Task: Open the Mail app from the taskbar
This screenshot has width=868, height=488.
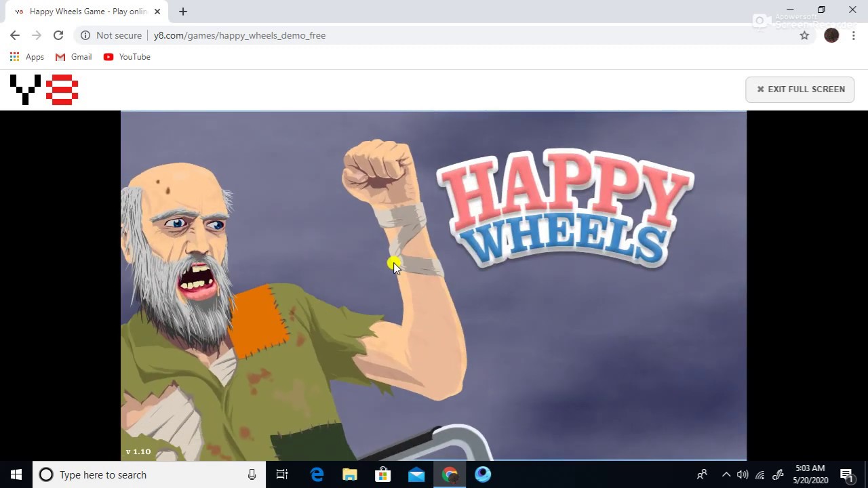Action: tap(416, 474)
